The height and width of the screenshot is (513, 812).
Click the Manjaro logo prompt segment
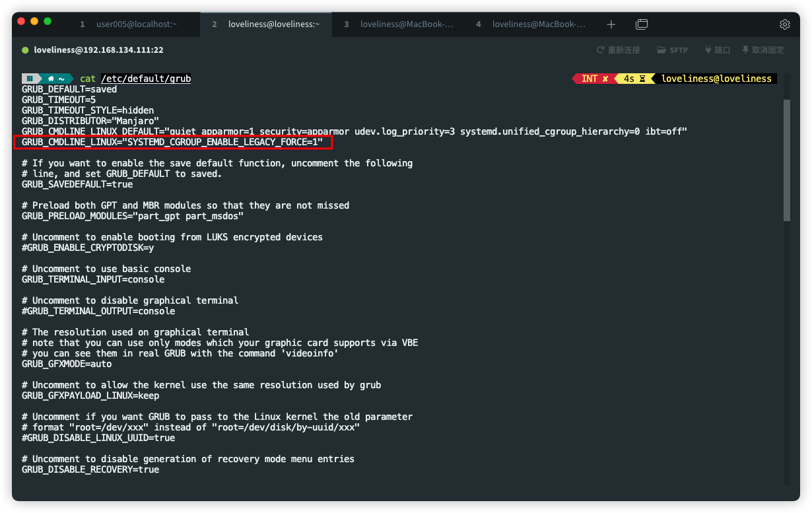tap(30, 79)
